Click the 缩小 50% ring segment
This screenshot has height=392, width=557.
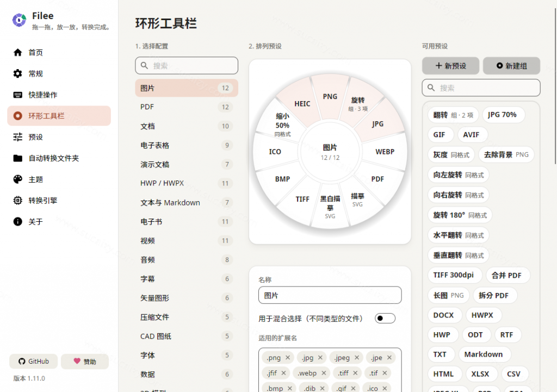[x=282, y=125]
